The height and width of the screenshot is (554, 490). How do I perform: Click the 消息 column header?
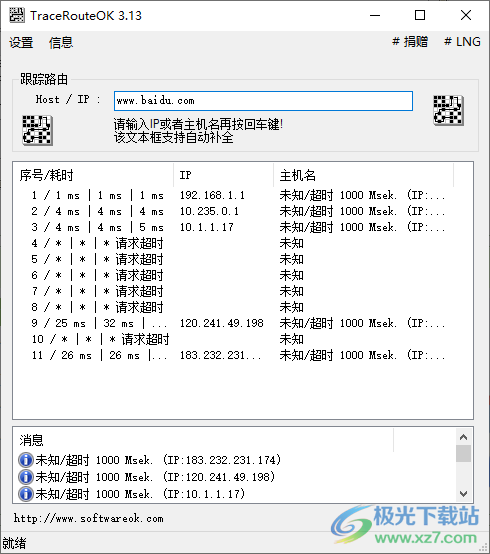[204, 440]
